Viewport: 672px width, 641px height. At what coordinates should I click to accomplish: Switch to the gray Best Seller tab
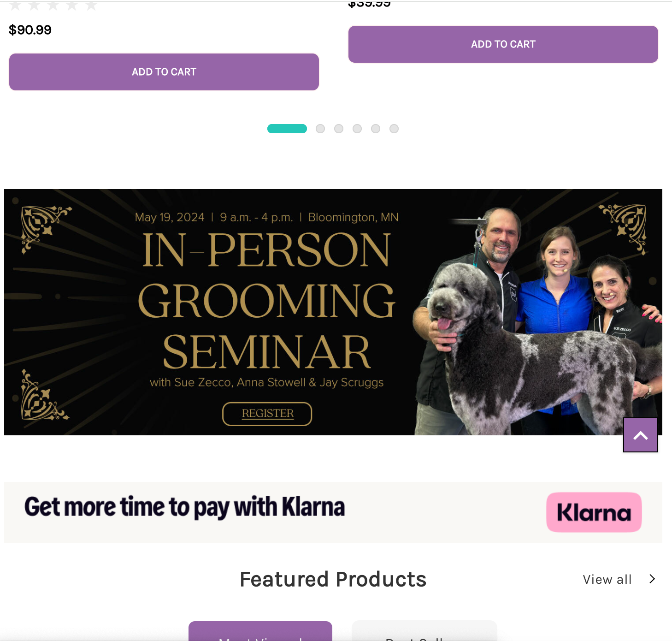[424, 631]
